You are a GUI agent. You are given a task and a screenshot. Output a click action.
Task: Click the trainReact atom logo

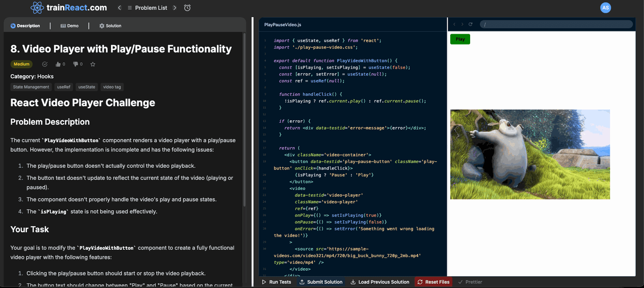click(37, 8)
